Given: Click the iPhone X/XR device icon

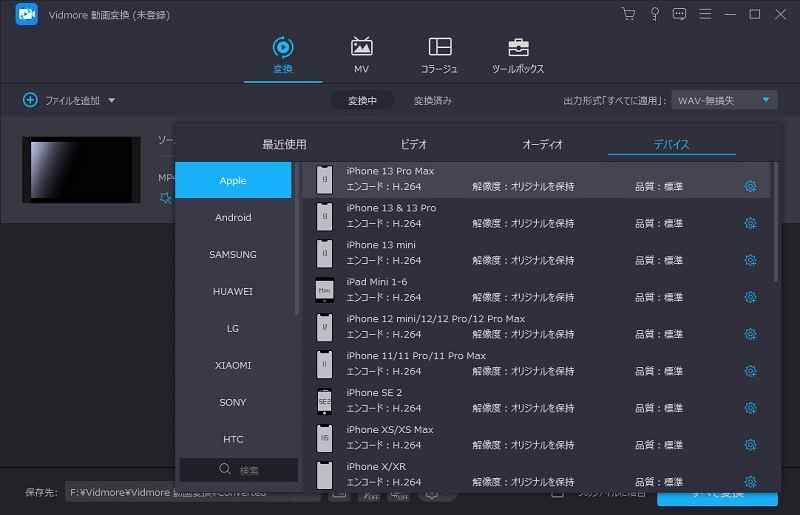Looking at the screenshot, I should 324,475.
